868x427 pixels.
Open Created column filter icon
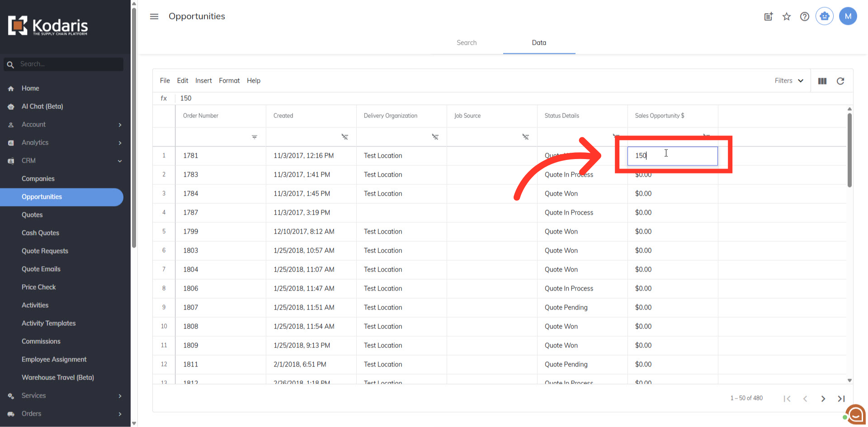[x=345, y=137]
